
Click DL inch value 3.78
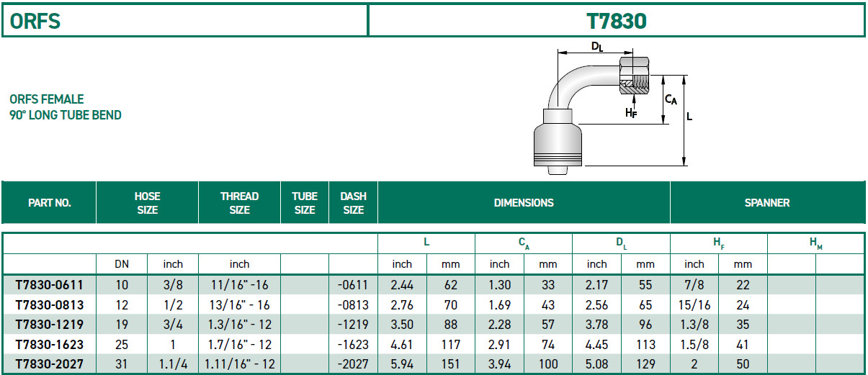click(x=596, y=325)
